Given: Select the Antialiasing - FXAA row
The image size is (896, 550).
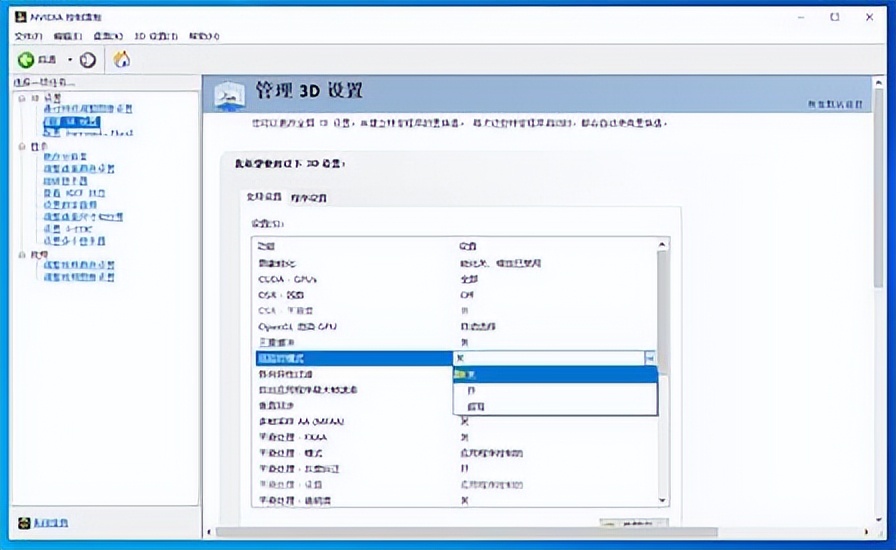Looking at the screenshot, I should pyautogui.click(x=454, y=437).
